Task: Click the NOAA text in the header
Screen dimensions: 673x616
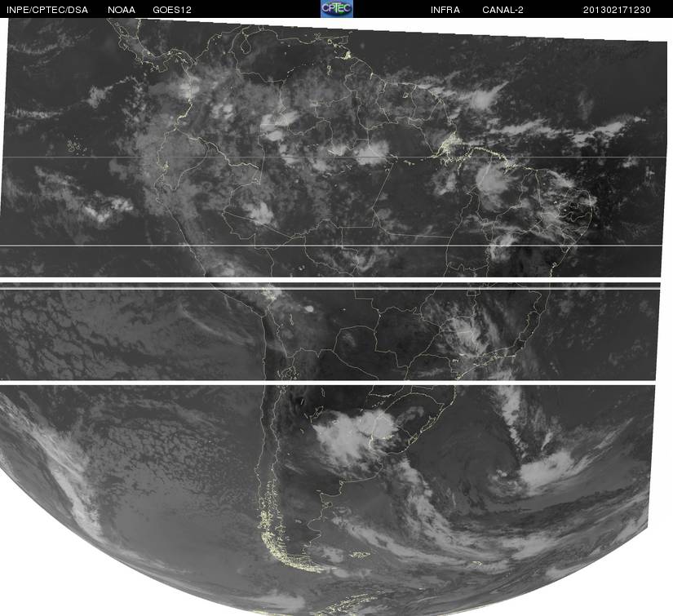Action: coord(122,10)
